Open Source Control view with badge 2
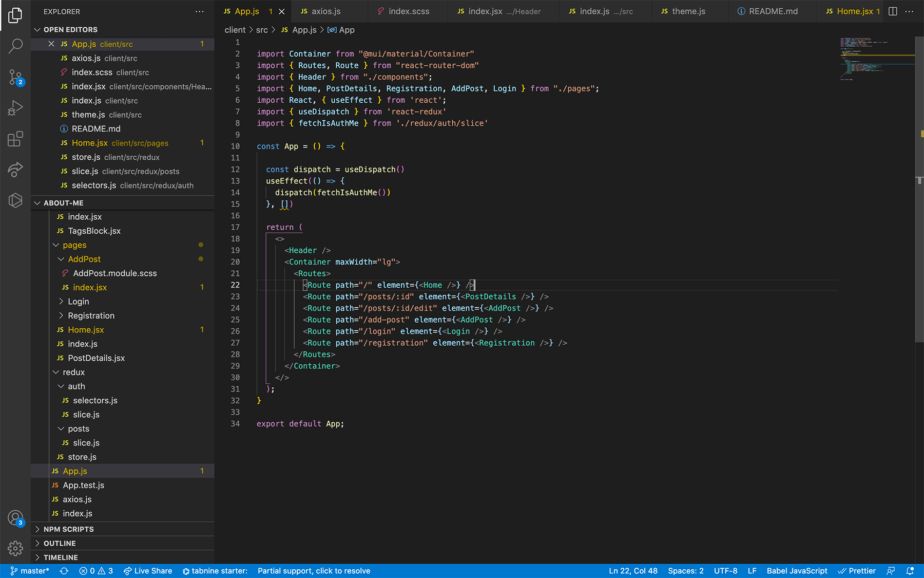The width and height of the screenshot is (924, 578). [x=15, y=78]
